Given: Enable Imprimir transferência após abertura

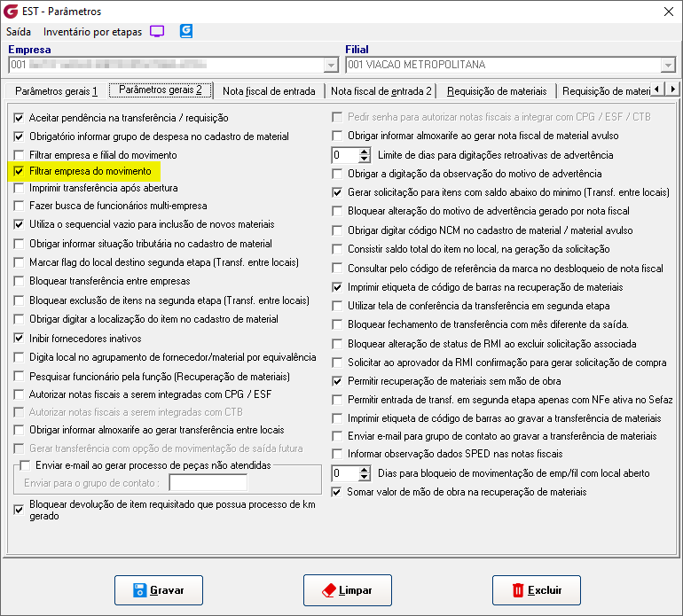Looking at the screenshot, I should tap(19, 188).
